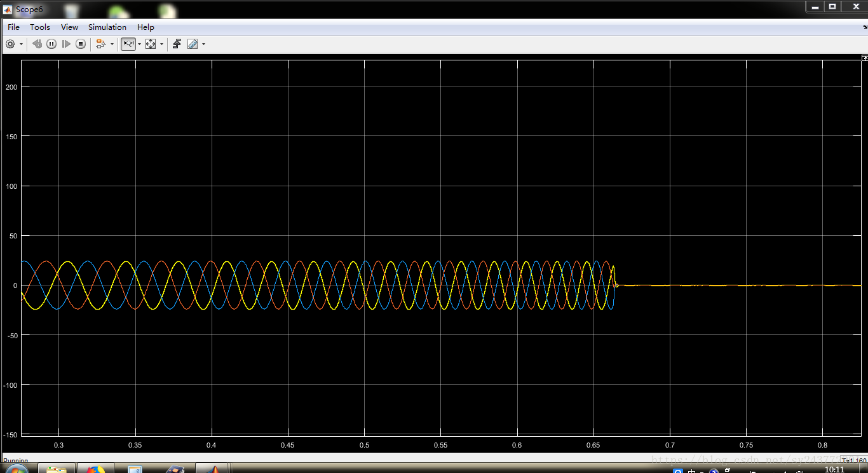The image size is (868, 473).
Task: Click the Triggers icon
Action: pyautogui.click(x=177, y=44)
